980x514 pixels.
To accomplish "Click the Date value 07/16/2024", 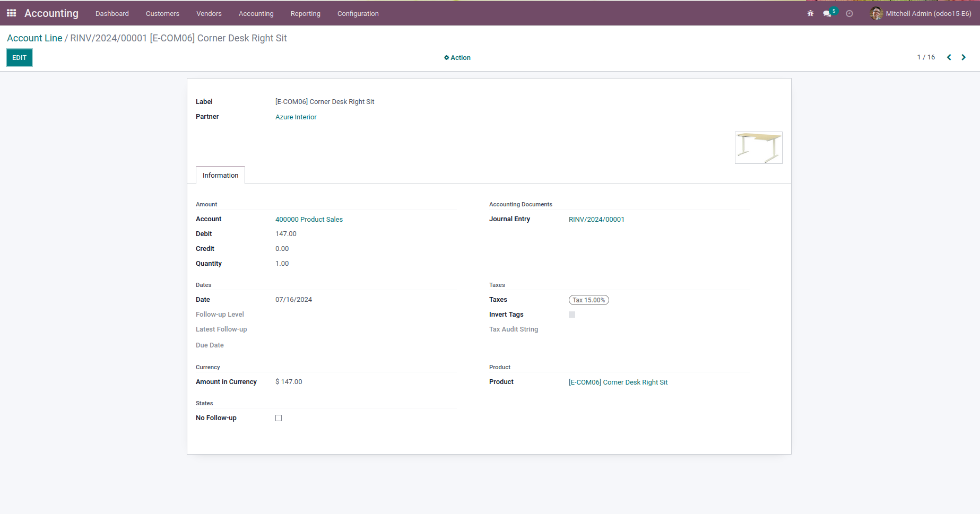I will (293, 300).
